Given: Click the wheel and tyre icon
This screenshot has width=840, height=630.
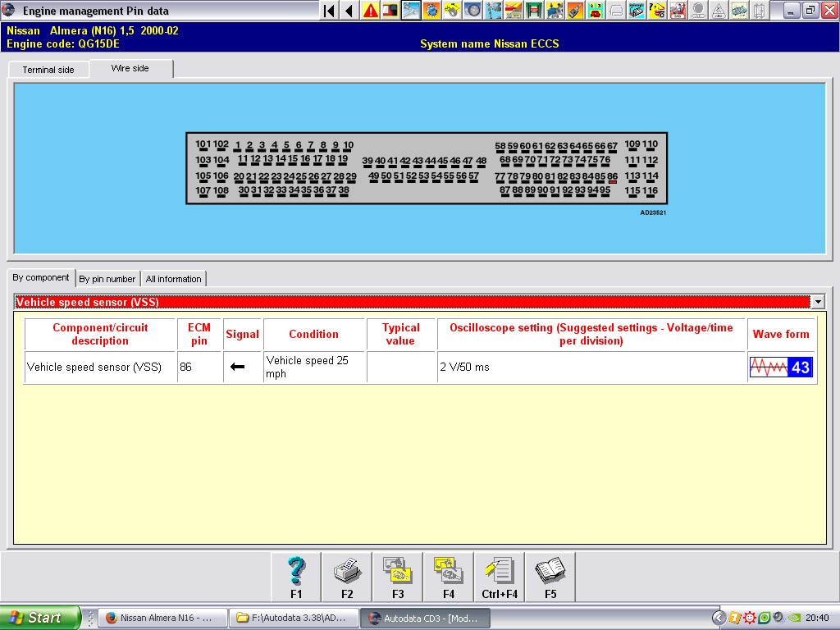Looking at the screenshot, I should [x=472, y=10].
